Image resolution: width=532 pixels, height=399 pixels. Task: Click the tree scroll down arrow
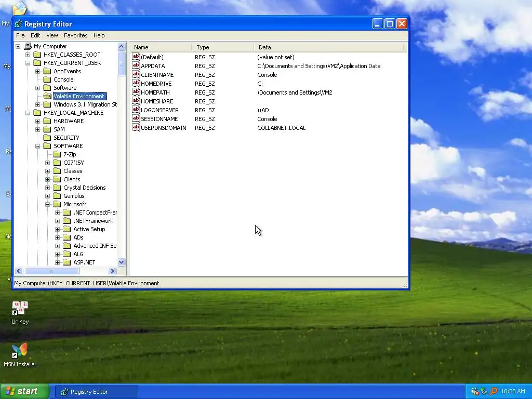coord(122,262)
